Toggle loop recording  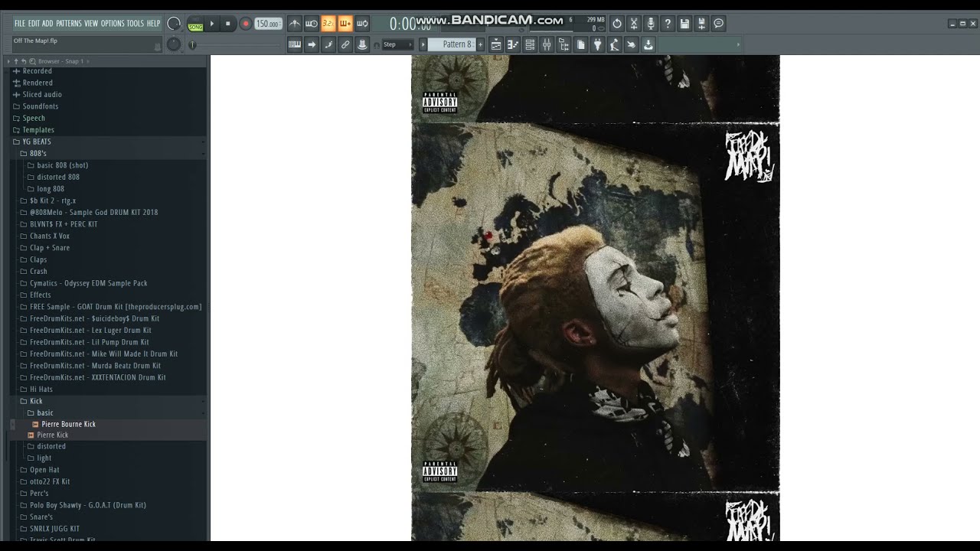(362, 24)
